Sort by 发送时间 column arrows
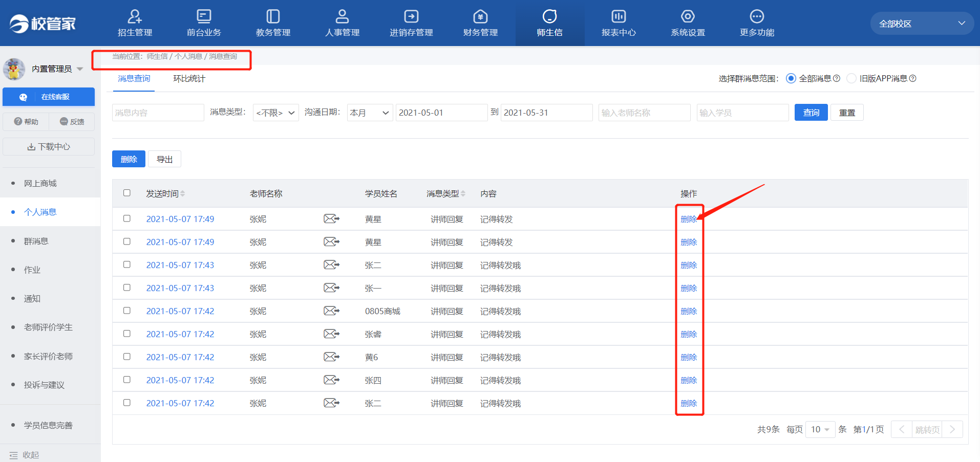 point(183,193)
